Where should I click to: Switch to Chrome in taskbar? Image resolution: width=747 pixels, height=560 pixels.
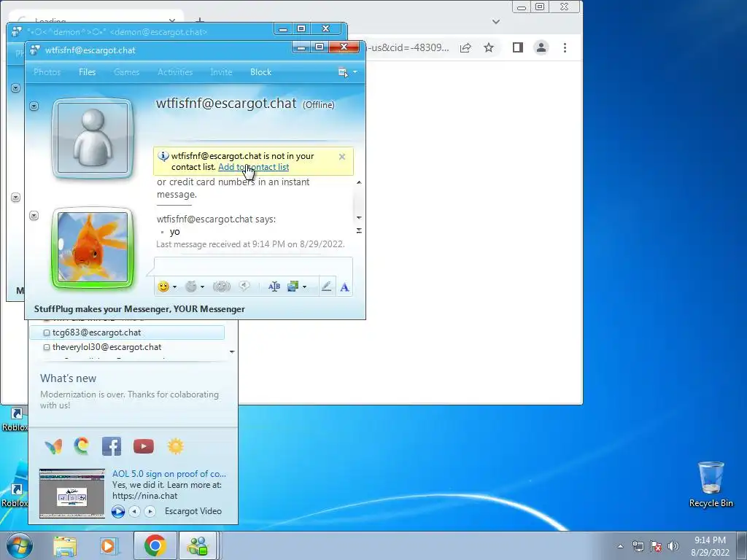point(155,545)
